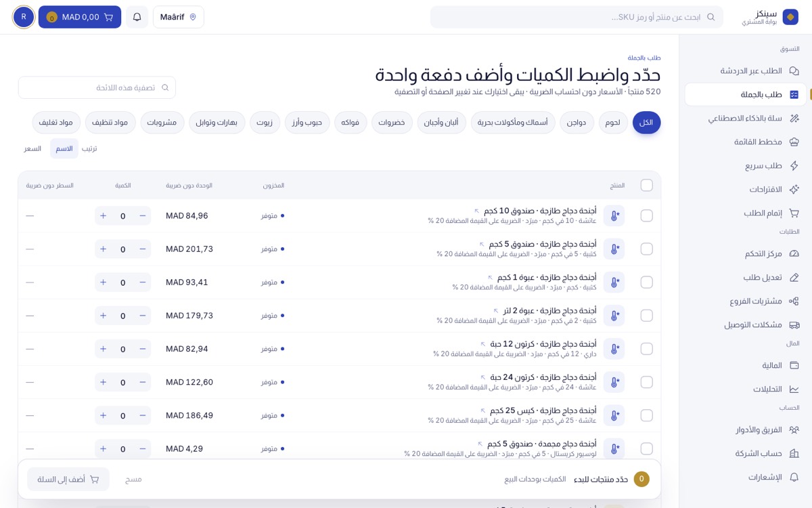Click the سينكز portal logo

coord(770,17)
